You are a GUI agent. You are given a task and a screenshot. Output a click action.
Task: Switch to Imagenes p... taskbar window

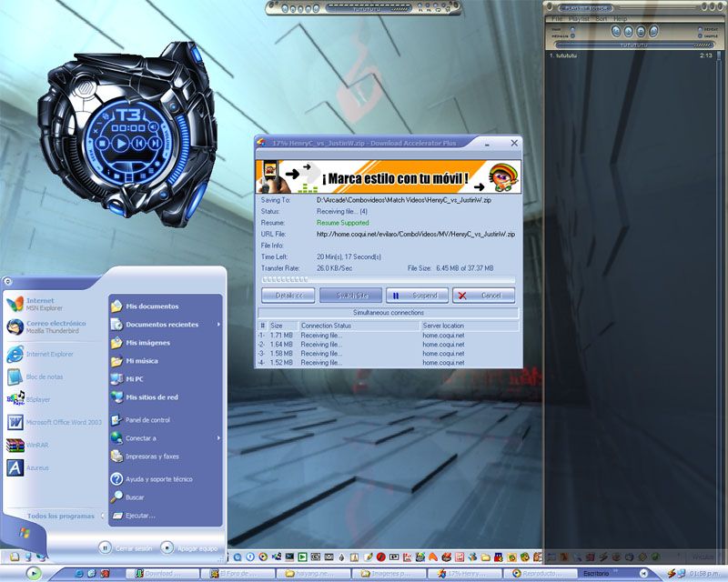pos(388,574)
